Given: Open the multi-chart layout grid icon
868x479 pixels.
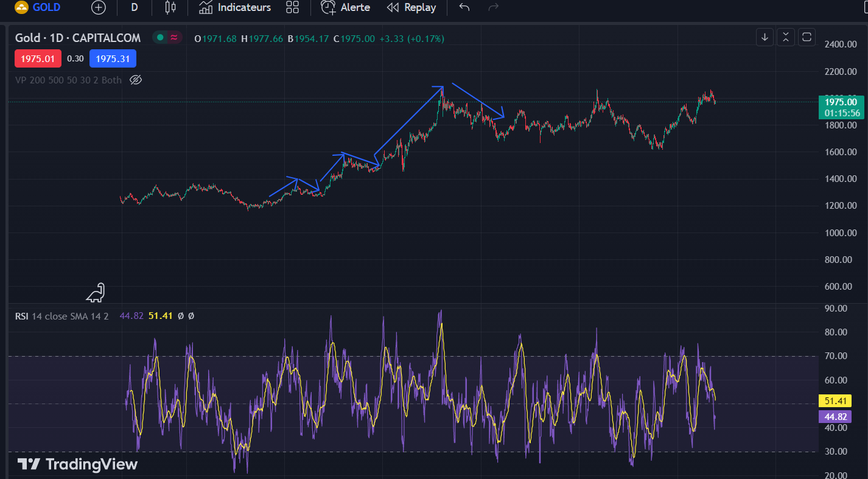Looking at the screenshot, I should (x=293, y=7).
